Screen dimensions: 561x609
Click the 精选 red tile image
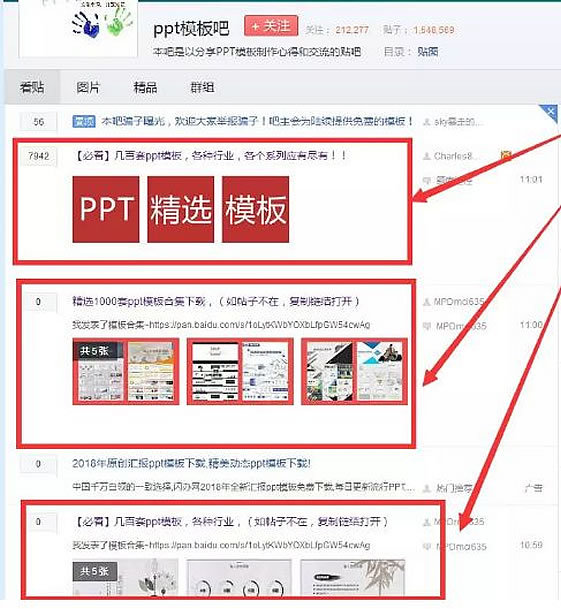[x=181, y=209]
